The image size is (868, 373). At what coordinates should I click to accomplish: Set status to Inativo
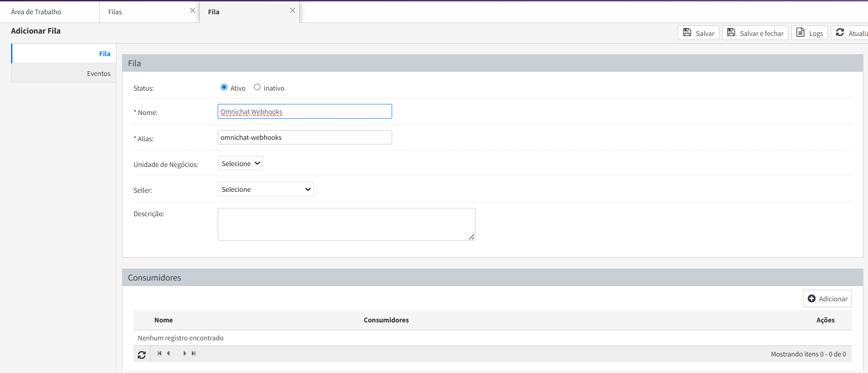257,87
